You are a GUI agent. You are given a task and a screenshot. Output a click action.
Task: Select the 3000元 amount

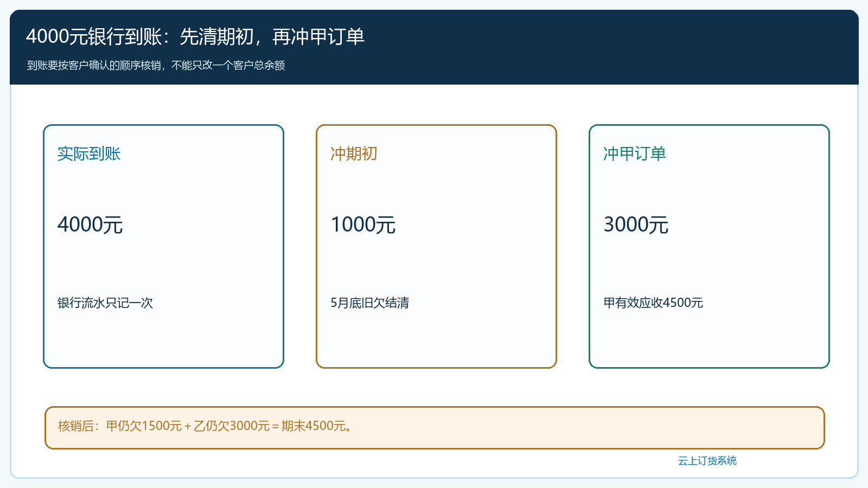[636, 224]
